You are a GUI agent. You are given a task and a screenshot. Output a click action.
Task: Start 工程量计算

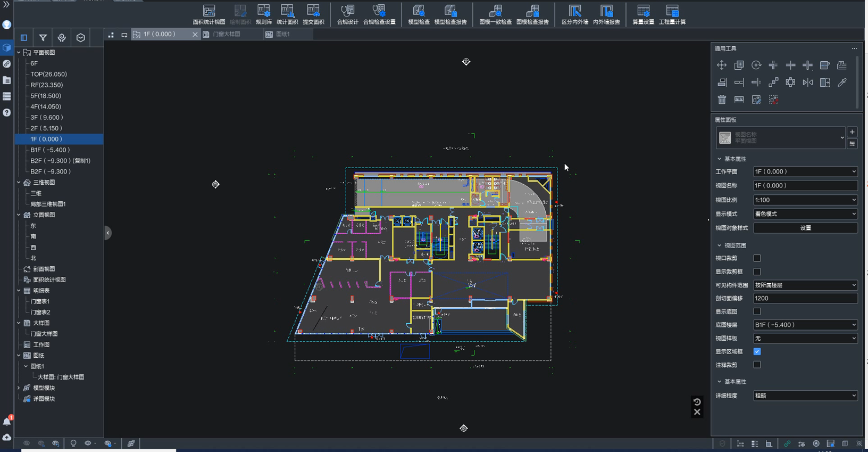click(672, 14)
